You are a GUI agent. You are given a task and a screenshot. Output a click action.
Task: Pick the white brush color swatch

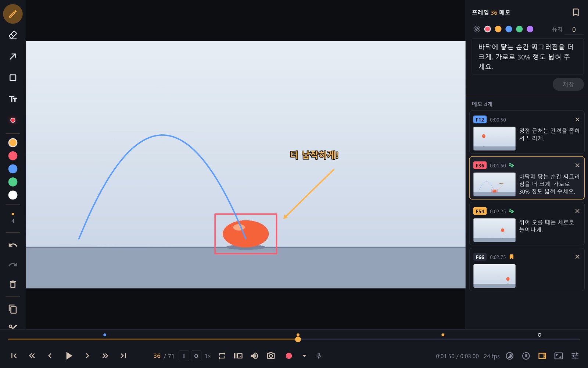(x=13, y=195)
